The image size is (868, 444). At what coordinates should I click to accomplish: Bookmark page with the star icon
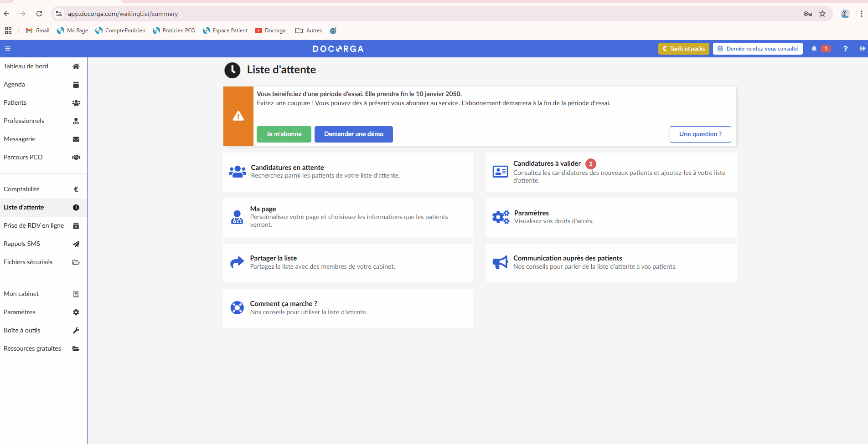[822, 14]
